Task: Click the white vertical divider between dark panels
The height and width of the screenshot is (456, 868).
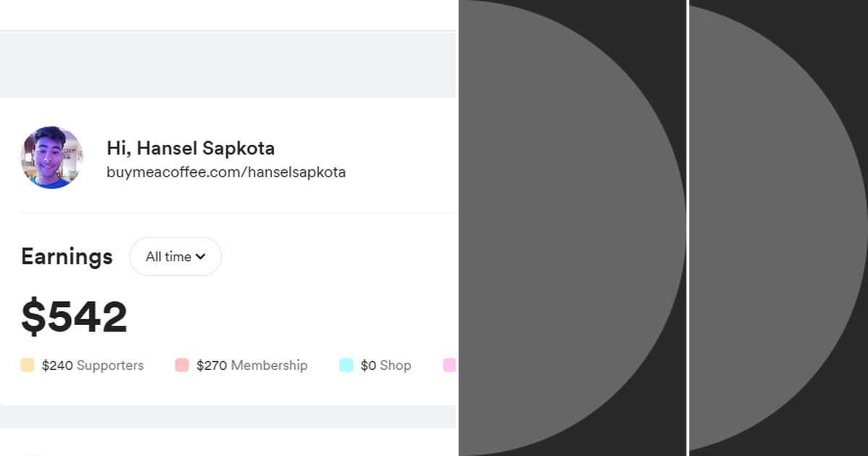Action: (x=687, y=228)
